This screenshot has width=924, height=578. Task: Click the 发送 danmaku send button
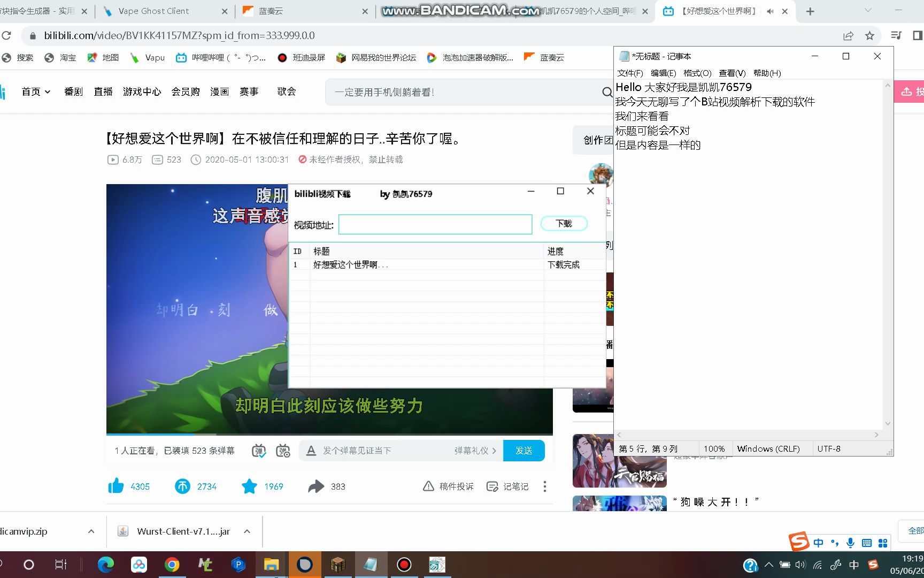[x=523, y=451]
